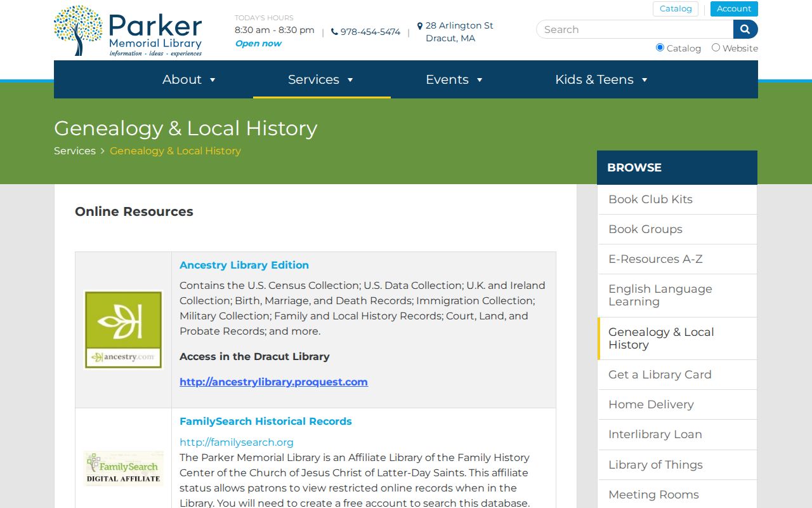Click the Open now status text
This screenshot has height=508, width=812.
258,43
